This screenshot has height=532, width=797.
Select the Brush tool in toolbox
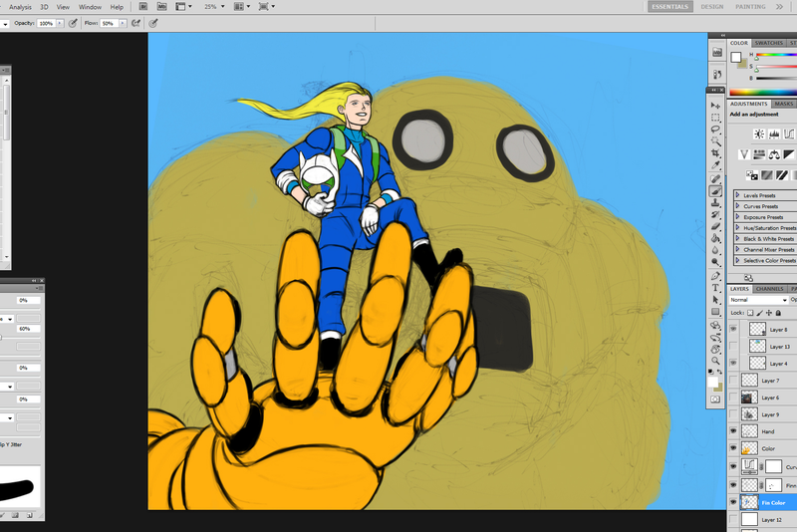(x=715, y=191)
